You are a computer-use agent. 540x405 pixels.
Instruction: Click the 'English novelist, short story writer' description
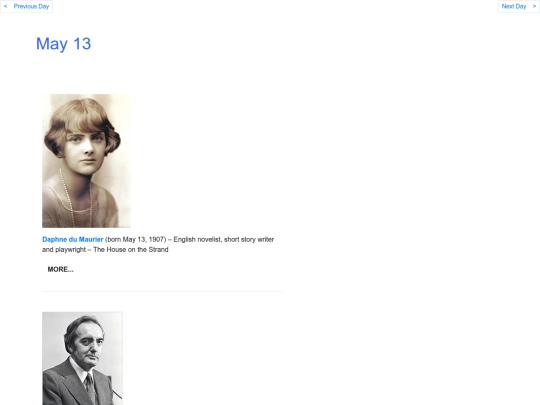point(224,239)
